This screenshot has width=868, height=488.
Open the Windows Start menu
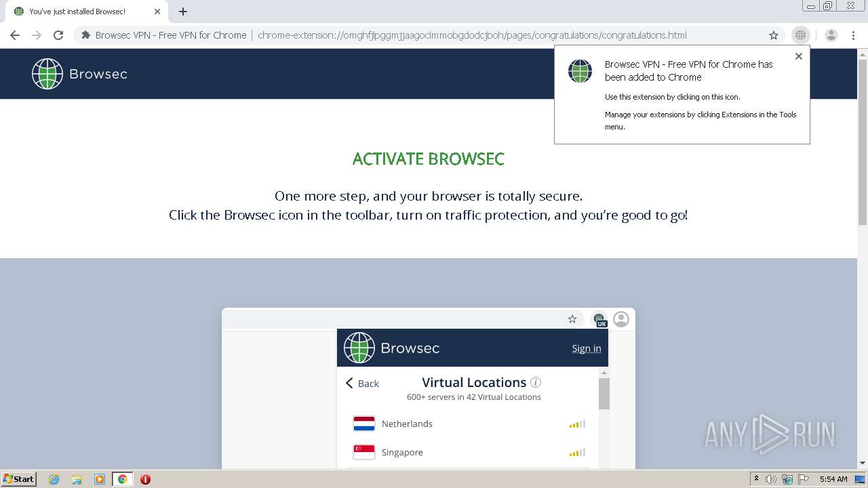[19, 479]
